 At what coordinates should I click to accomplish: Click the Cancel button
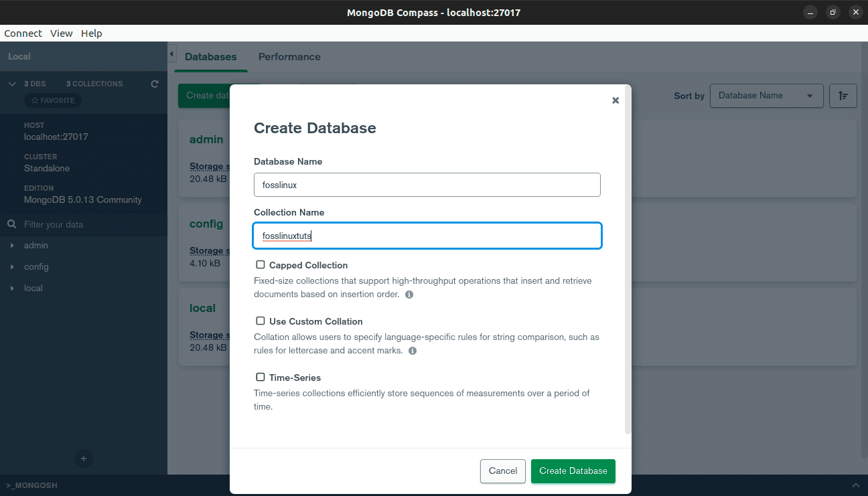(503, 471)
